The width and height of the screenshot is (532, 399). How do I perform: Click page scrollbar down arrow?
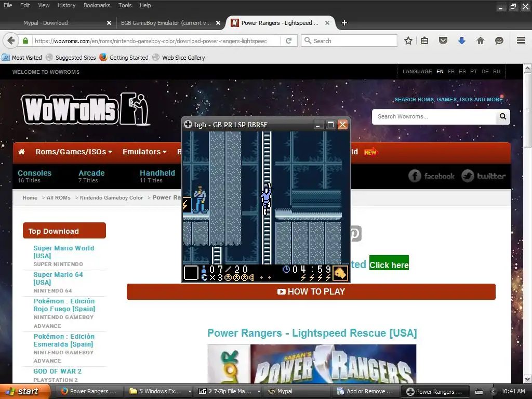(528, 379)
